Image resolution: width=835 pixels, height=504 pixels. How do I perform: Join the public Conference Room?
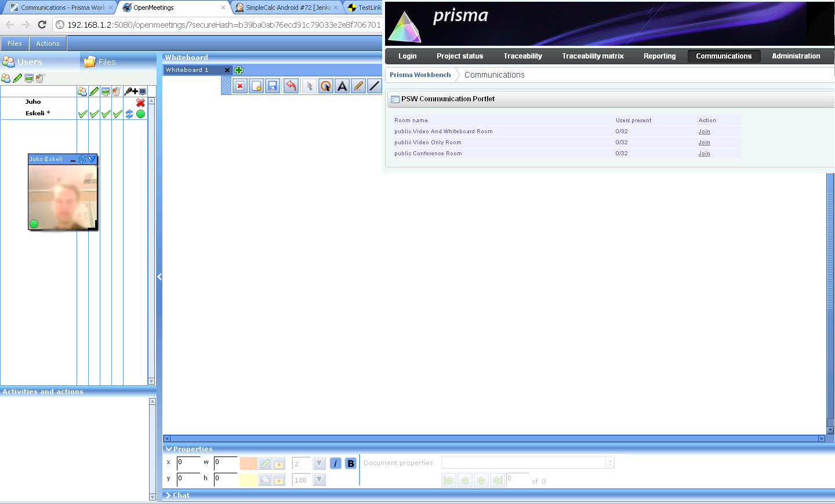(x=704, y=153)
